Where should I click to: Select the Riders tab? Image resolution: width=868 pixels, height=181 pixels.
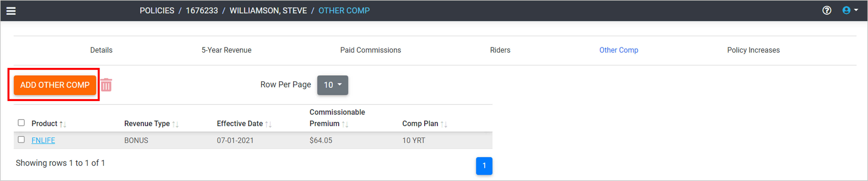500,50
